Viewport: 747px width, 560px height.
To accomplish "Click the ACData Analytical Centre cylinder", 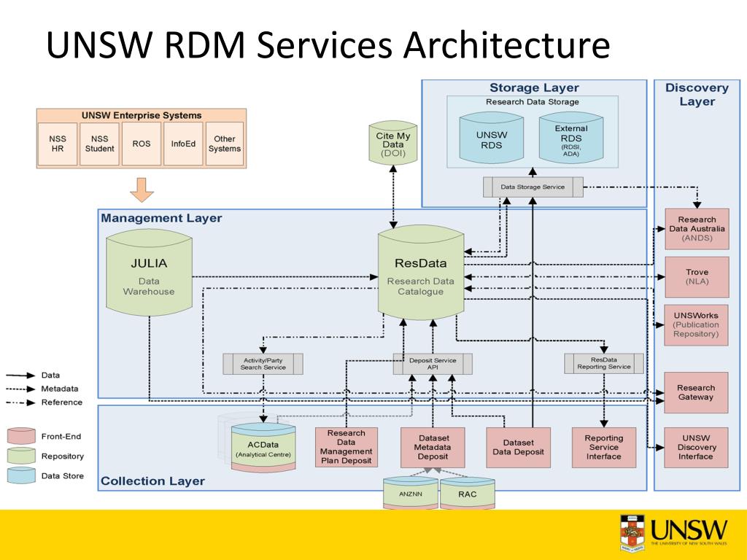I will [x=263, y=448].
